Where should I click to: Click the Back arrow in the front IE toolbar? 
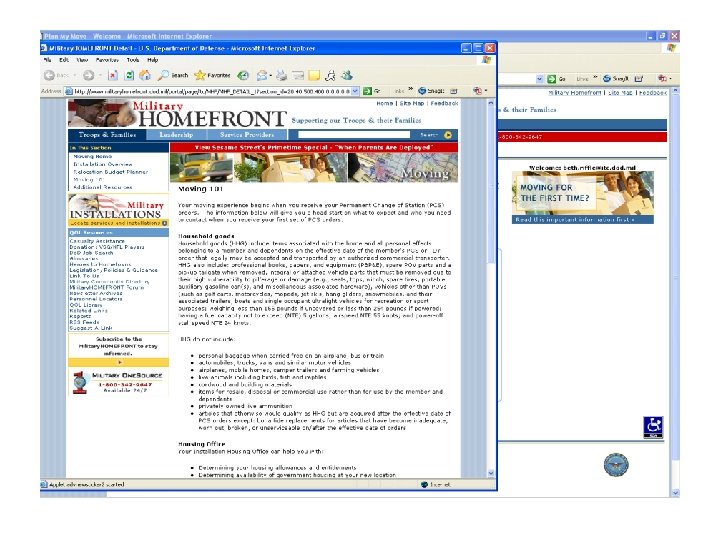tap(49, 75)
